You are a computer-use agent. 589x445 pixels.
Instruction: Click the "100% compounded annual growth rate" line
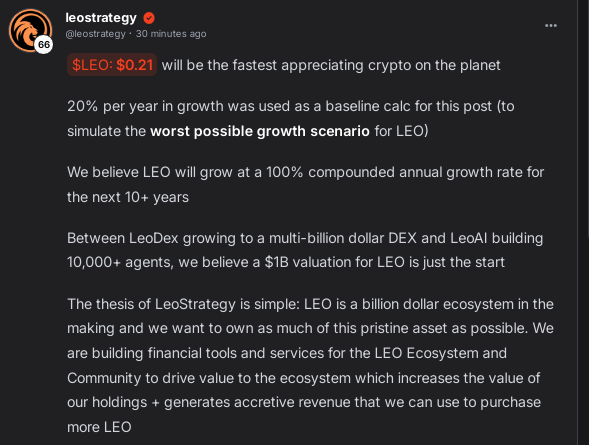(305, 172)
